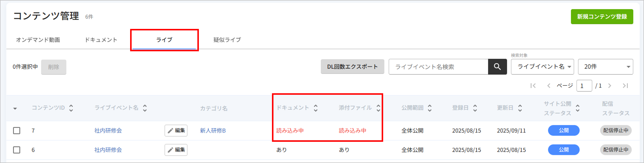Check the checkbox for content ID 7
The width and height of the screenshot is (644, 163).
pos(17,131)
